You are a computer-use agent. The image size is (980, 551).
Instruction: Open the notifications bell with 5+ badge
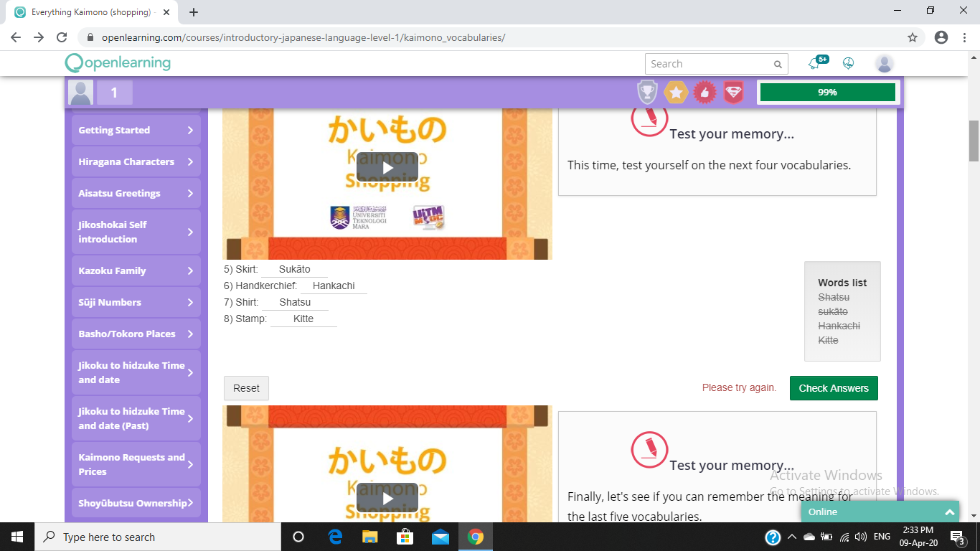(x=814, y=63)
